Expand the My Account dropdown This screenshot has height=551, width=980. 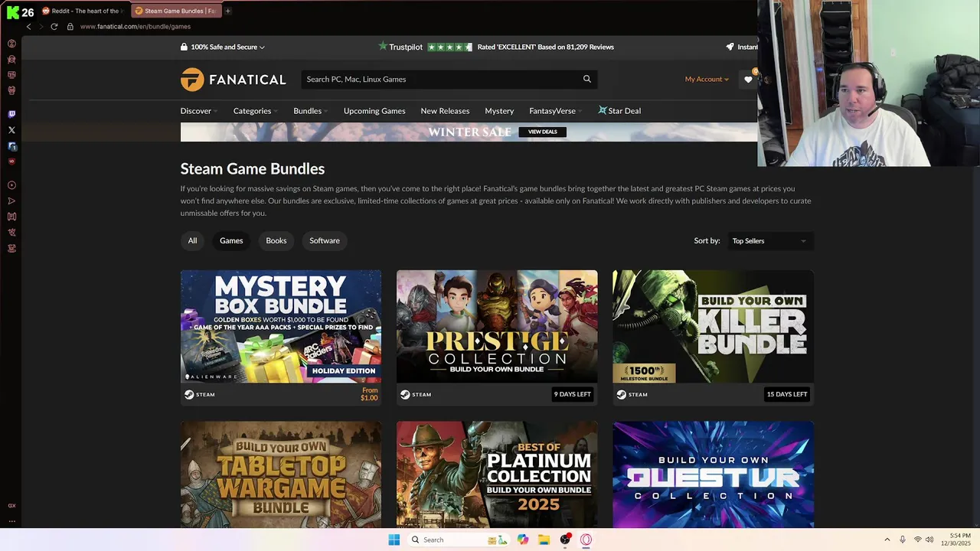(x=707, y=80)
